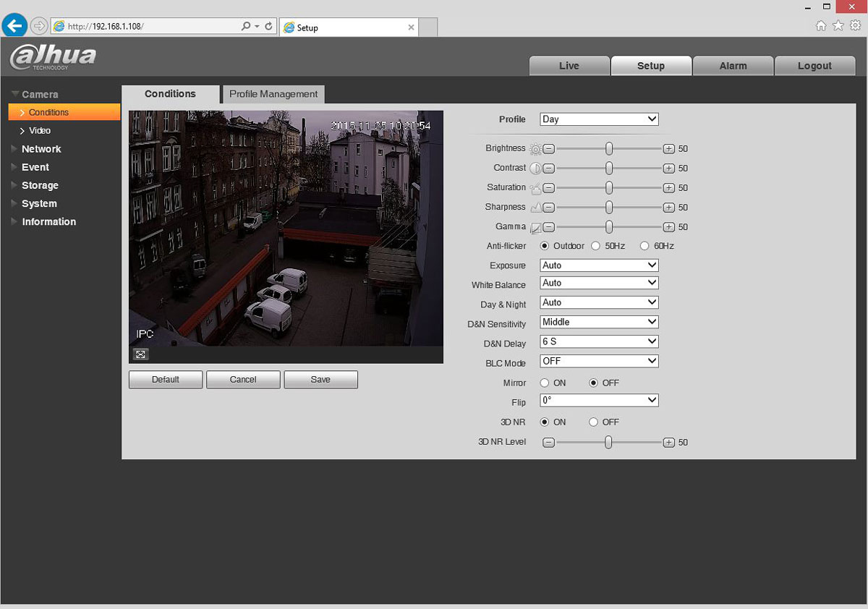868x609 pixels.
Task: Open the Flip dropdown showing 0°
Action: click(x=599, y=400)
